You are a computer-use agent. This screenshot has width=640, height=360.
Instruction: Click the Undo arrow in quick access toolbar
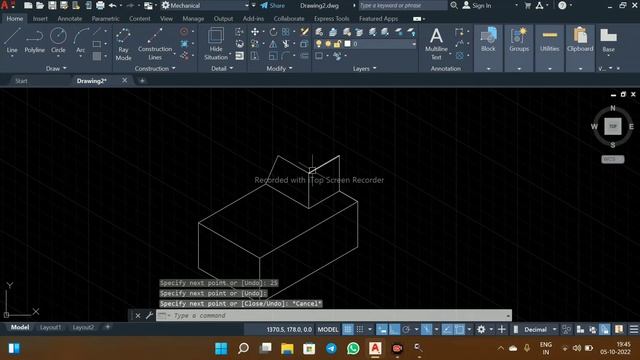[x=112, y=5]
